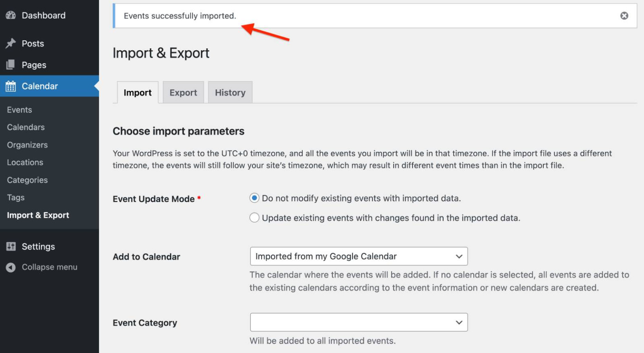Click the Calendar sidebar icon
Screen dimensions: 644x353
point(10,86)
